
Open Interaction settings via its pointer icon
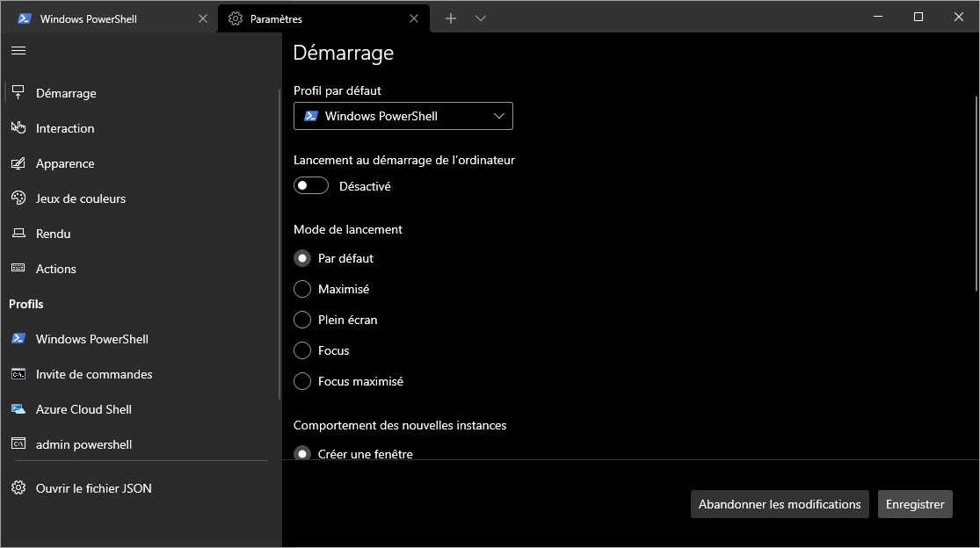click(x=18, y=128)
